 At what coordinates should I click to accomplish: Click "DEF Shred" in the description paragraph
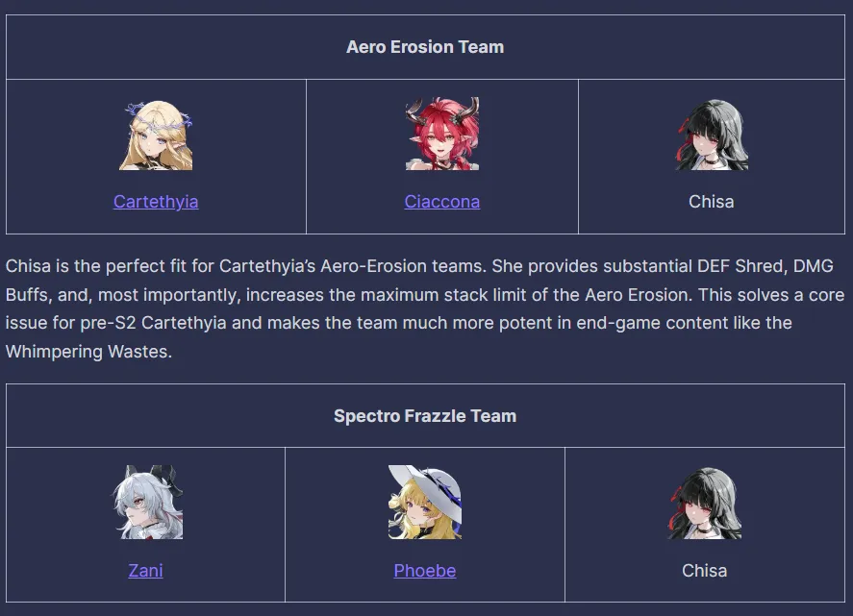tap(748, 265)
